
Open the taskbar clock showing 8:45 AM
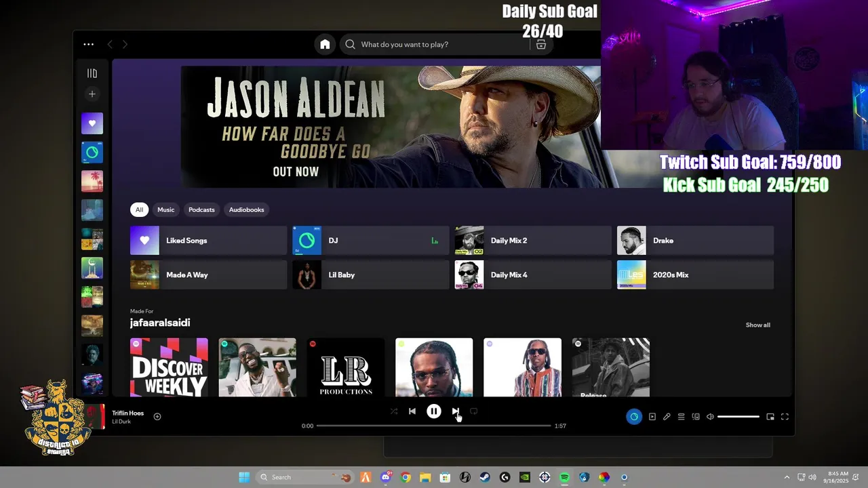(x=836, y=477)
